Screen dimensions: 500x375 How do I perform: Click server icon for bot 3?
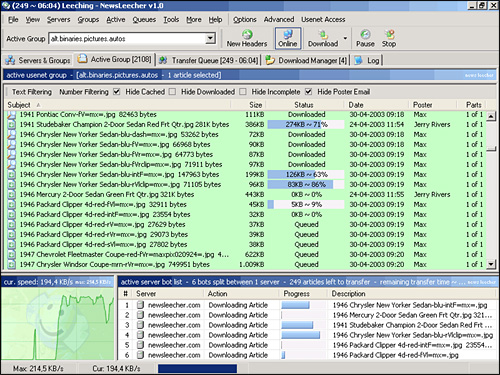[x=140, y=325]
